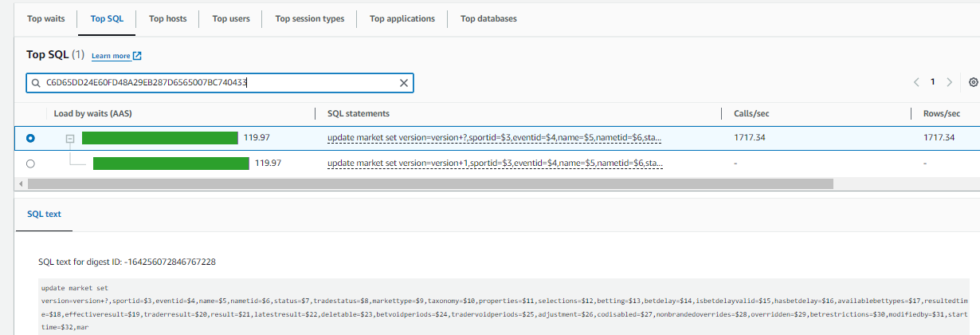
Task: Open the Top session types tab
Action: pos(309,18)
